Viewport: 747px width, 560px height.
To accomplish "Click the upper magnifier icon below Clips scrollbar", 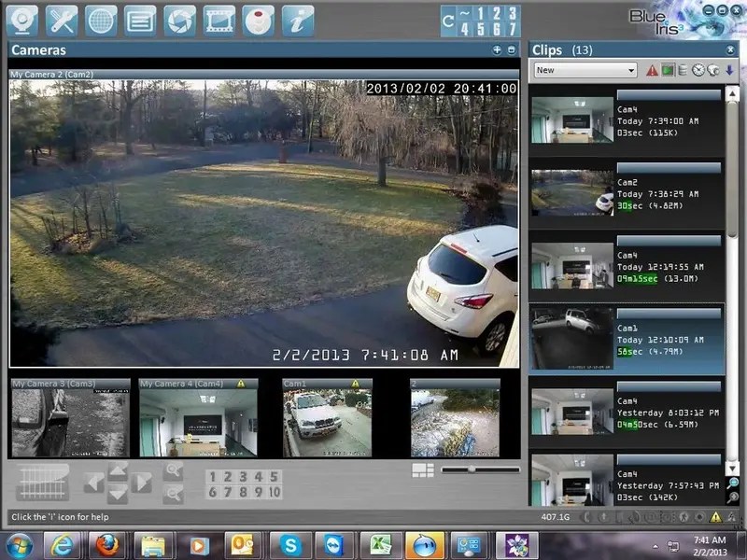I will (x=733, y=483).
